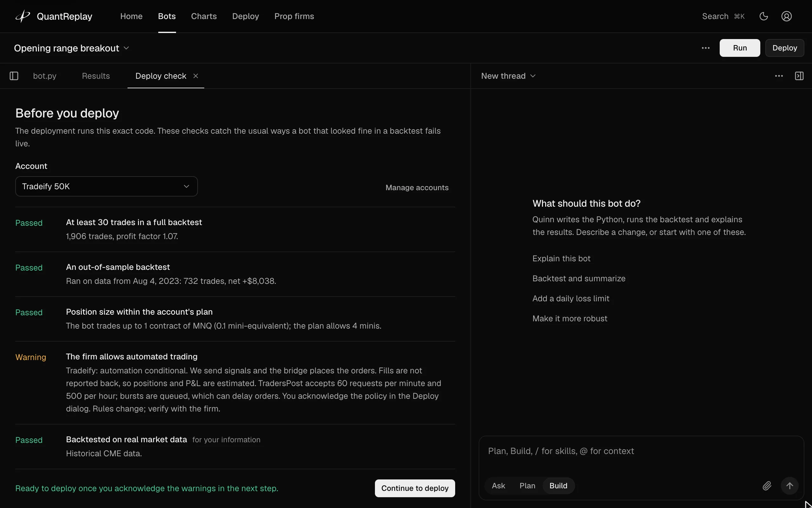Switch to the bot.py tab
Image resolution: width=812 pixels, height=508 pixels.
click(x=45, y=76)
